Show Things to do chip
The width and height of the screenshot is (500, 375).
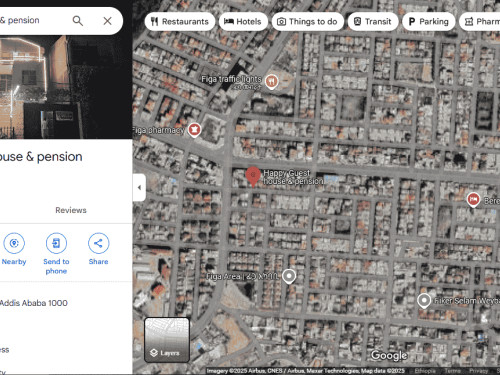(x=307, y=22)
